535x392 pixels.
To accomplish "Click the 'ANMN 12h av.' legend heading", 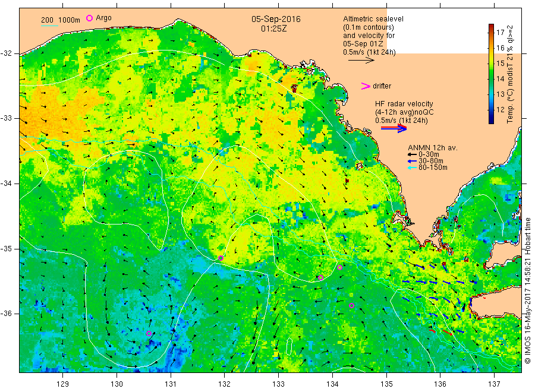I will pos(433,148).
